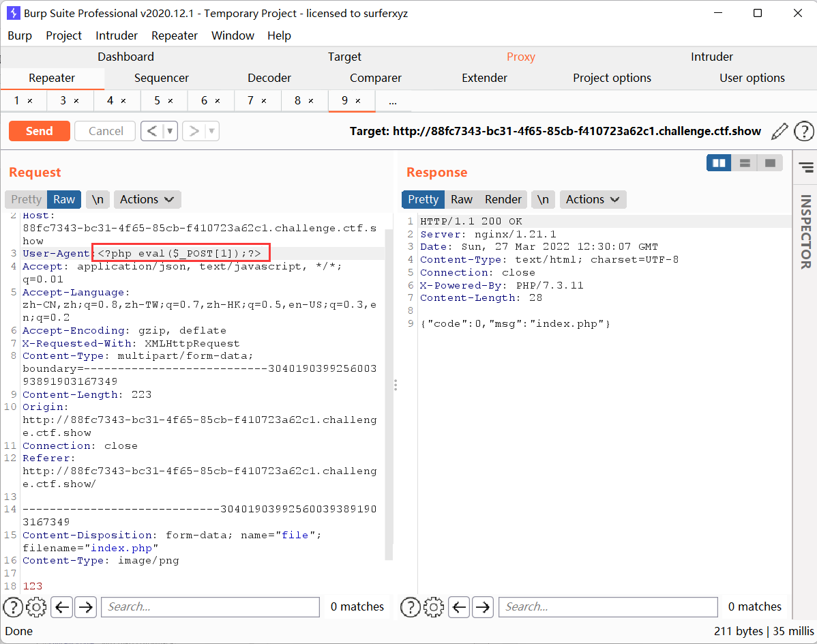Viewport: 817px width, 644px height.
Task: Open forward history dropdown arrow
Action: [211, 131]
